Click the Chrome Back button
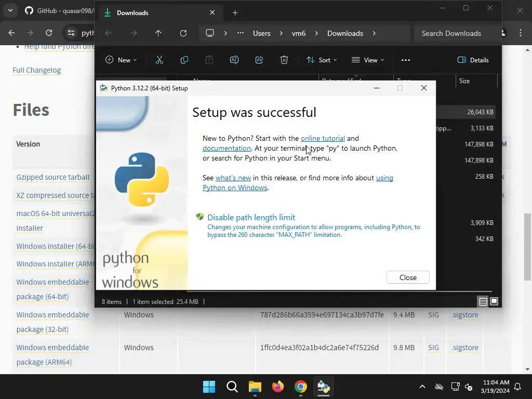The height and width of the screenshot is (399, 532). (11, 33)
